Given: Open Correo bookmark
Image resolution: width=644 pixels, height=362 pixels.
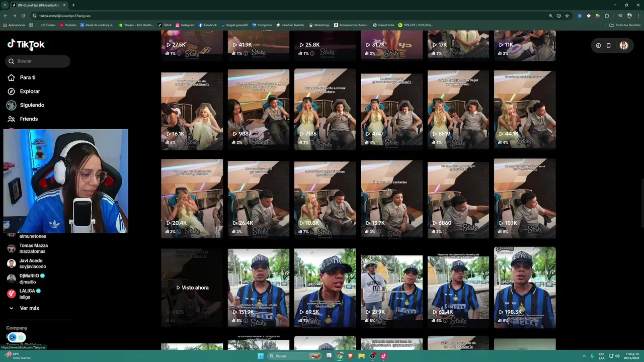Looking at the screenshot, I should point(48,25).
